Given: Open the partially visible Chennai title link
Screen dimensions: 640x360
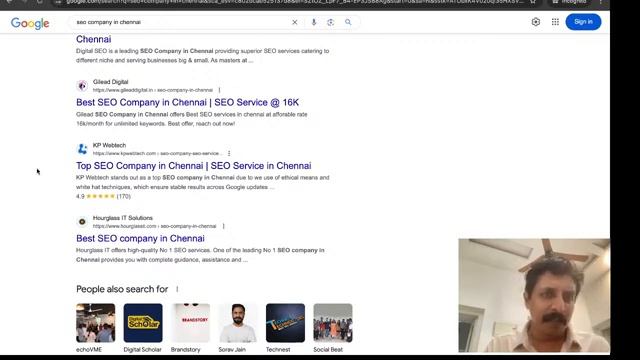Looking at the screenshot, I should coord(93,39).
